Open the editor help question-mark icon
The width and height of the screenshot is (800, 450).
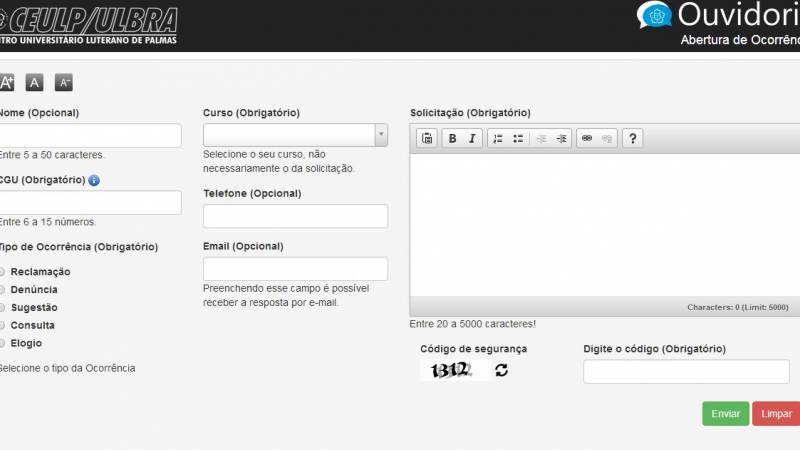coord(632,139)
